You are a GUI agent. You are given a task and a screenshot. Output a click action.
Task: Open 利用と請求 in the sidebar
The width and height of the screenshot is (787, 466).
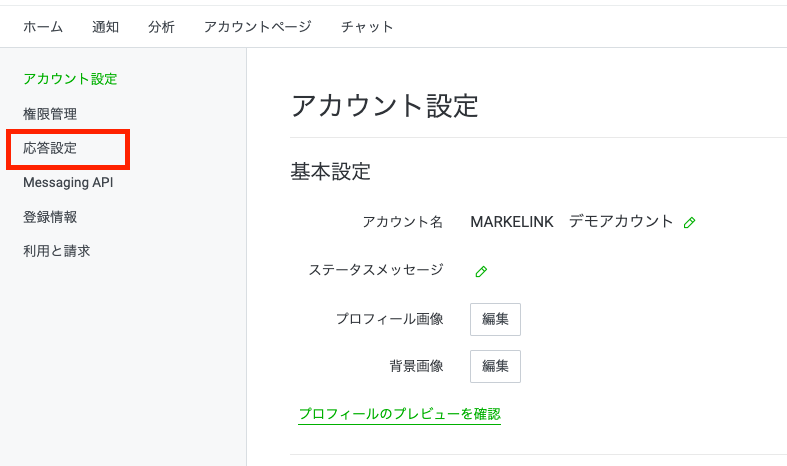(57, 251)
